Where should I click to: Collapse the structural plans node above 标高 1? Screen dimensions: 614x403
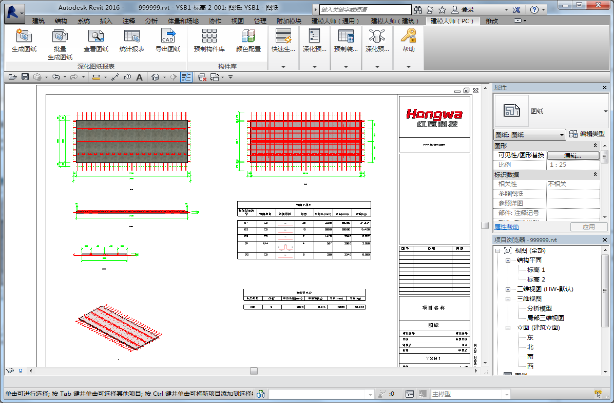[508, 260]
